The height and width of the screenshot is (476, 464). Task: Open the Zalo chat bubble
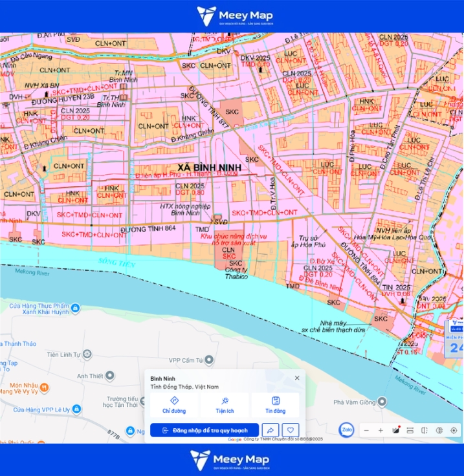pyautogui.click(x=346, y=430)
